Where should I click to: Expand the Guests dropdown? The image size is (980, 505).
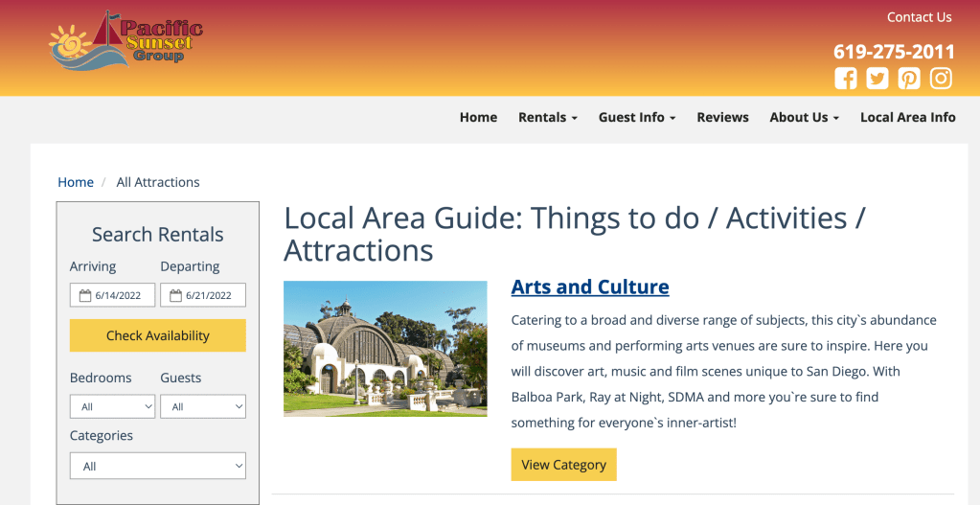coord(202,407)
